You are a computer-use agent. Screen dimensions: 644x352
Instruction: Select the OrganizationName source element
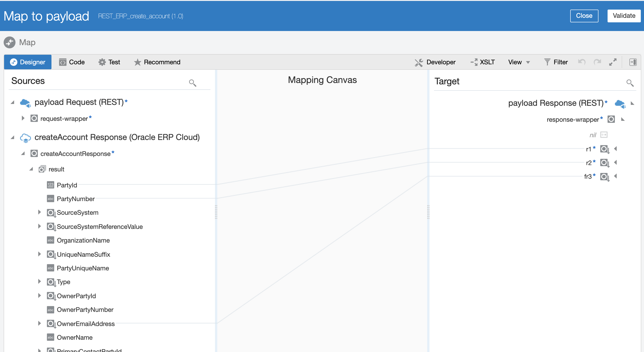click(83, 240)
